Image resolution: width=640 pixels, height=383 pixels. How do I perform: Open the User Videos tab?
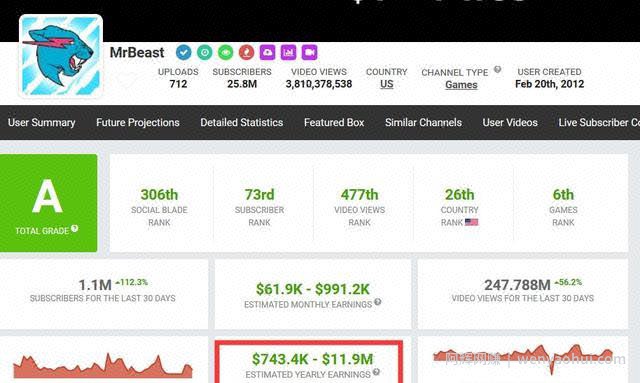[x=510, y=122]
